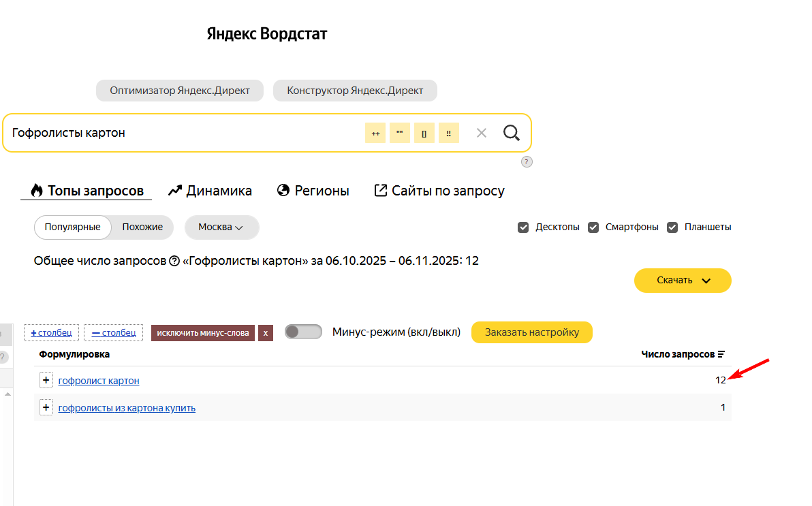Click the Яндекс Вордстат title
The height and width of the screenshot is (506, 812).
(x=267, y=34)
